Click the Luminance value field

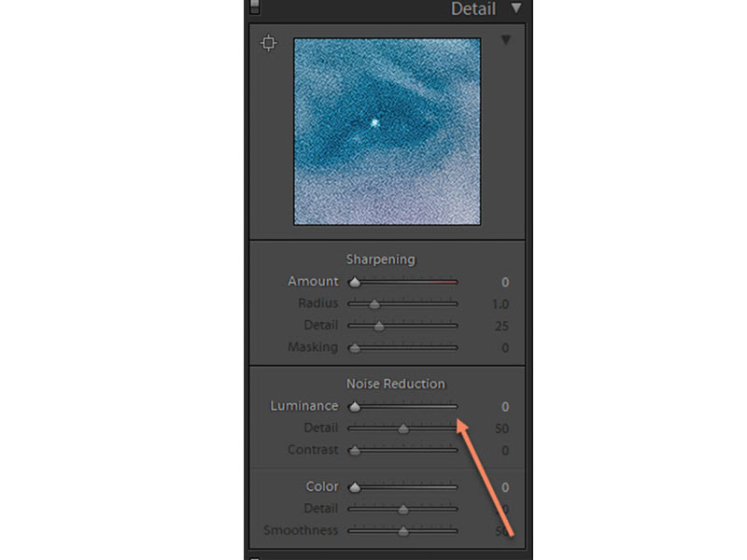coord(505,407)
